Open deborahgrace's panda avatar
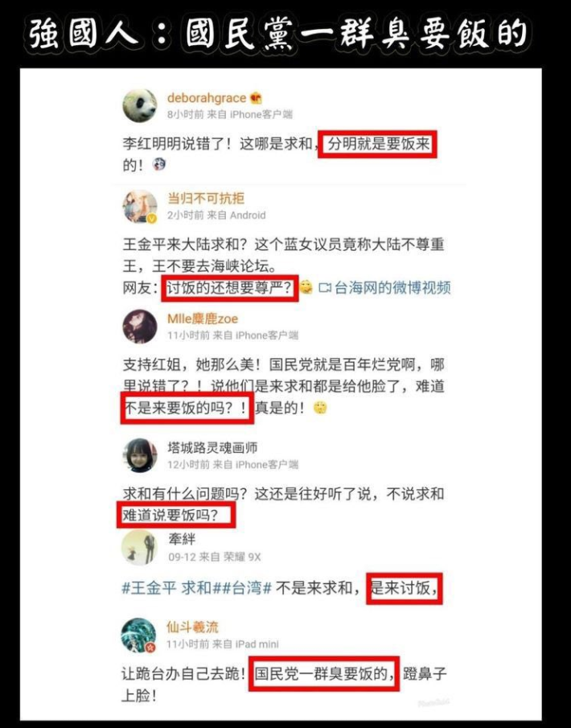 [x=140, y=106]
